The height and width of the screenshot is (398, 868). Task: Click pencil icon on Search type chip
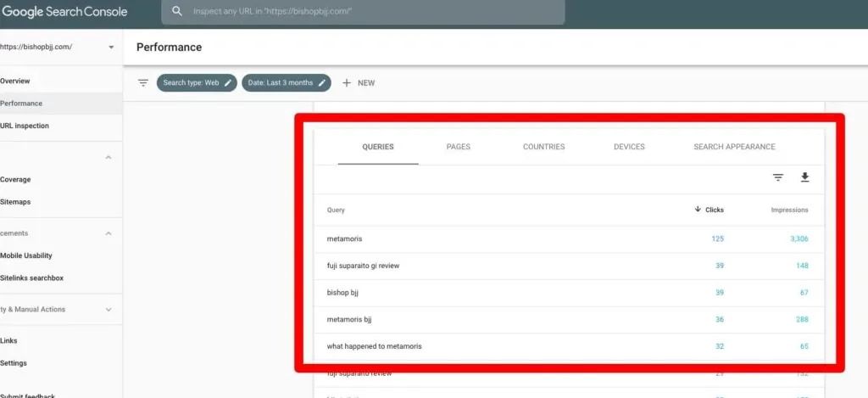pyautogui.click(x=227, y=82)
